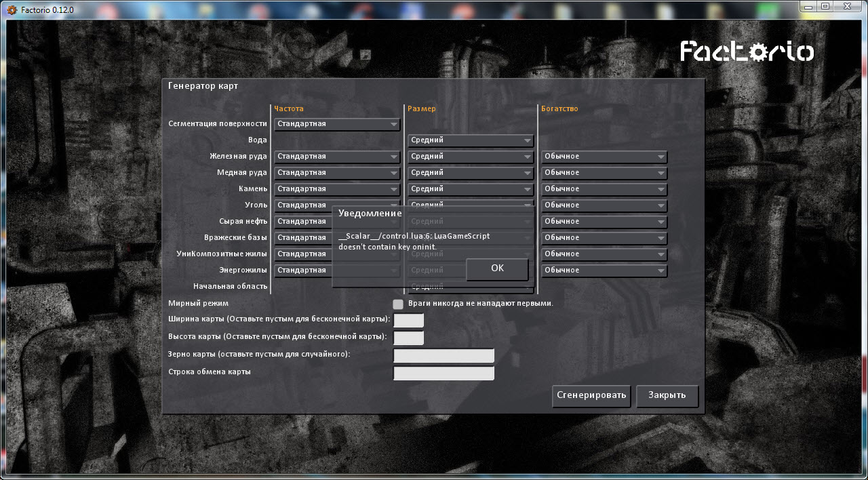Click the LuaGameScript error message text
Viewport: 868px width, 480px height.
414,241
